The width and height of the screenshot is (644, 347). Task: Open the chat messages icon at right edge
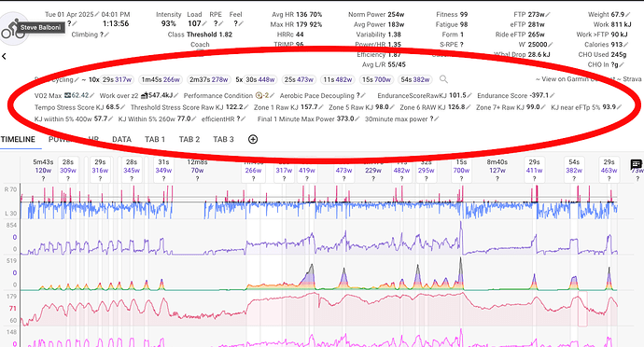click(637, 164)
